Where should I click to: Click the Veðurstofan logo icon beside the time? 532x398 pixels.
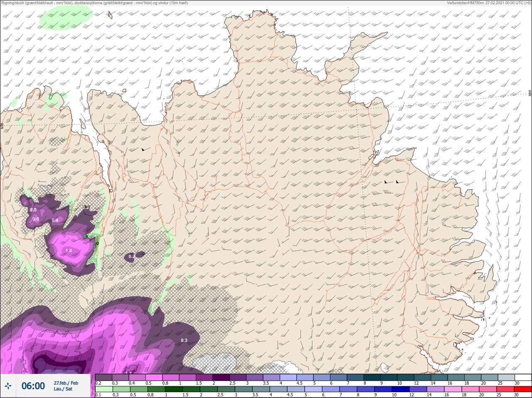(x=8, y=386)
